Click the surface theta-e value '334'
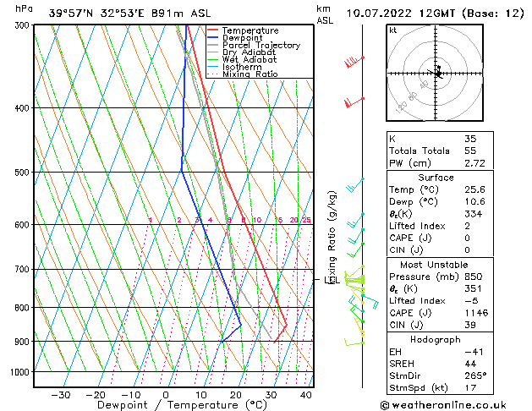532x411 pixels. click(474, 214)
